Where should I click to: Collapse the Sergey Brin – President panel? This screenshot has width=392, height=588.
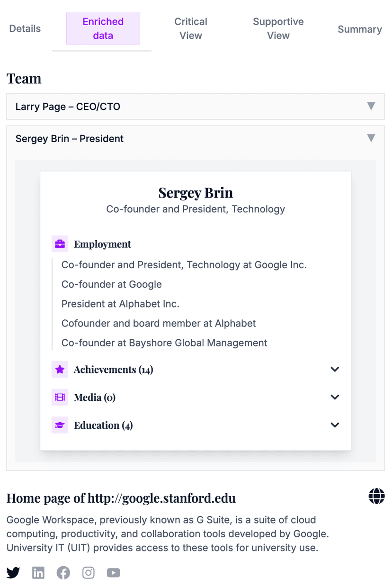(371, 138)
